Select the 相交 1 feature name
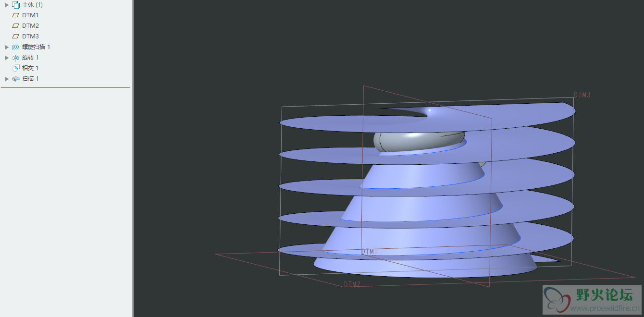Image resolution: width=644 pixels, height=317 pixels. pyautogui.click(x=30, y=68)
